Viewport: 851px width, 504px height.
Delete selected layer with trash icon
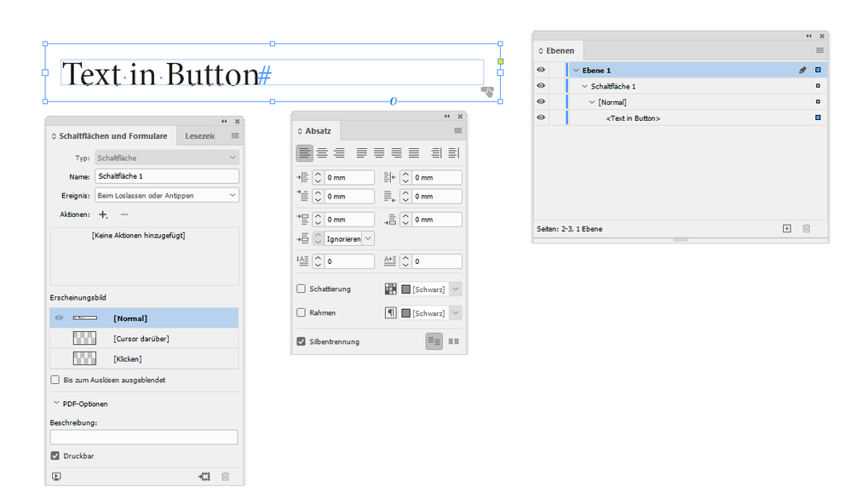pyautogui.click(x=807, y=228)
